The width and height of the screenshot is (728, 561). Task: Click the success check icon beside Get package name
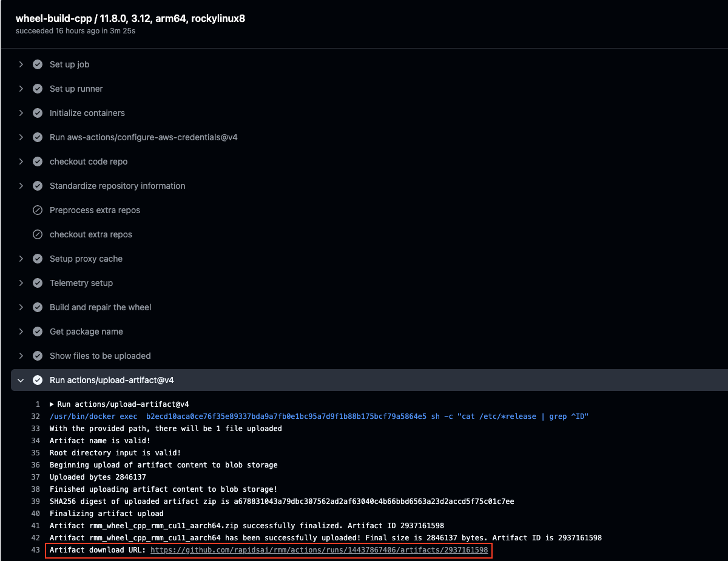click(x=38, y=331)
